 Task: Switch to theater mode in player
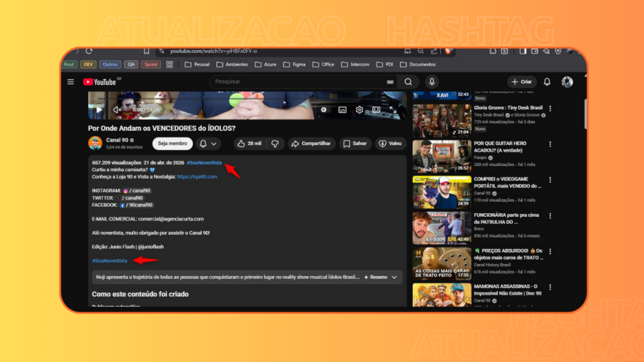coord(376,109)
